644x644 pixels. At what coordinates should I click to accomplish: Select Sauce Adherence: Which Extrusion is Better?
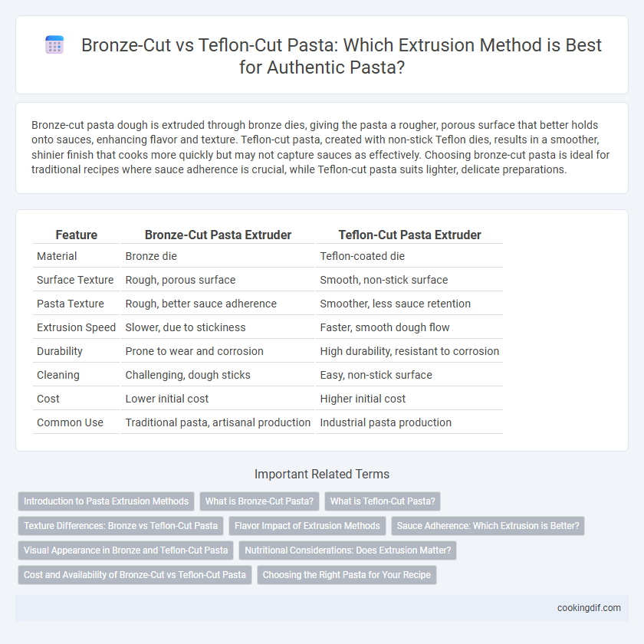click(x=488, y=526)
